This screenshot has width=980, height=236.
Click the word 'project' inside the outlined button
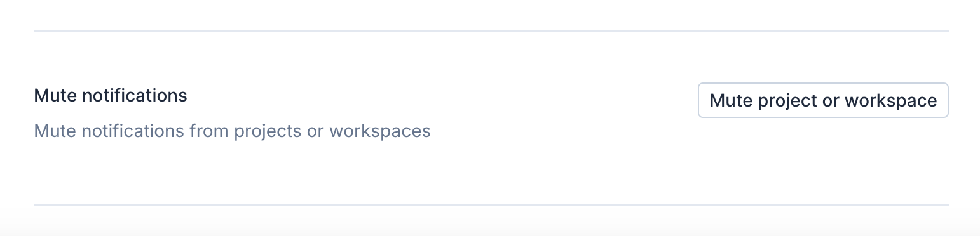pos(788,101)
